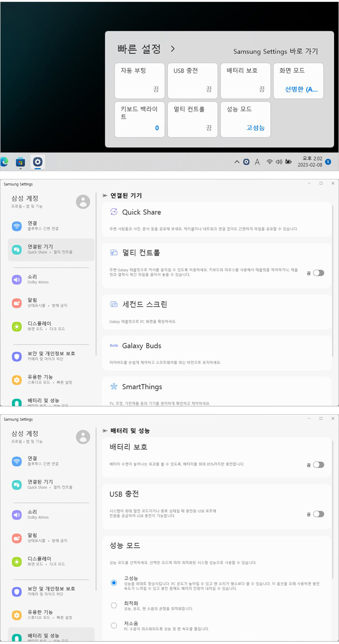Open 유용한 기능 in 배터리 및 성능 window sidebar
The height and width of the screenshot is (644, 339).
click(x=51, y=614)
